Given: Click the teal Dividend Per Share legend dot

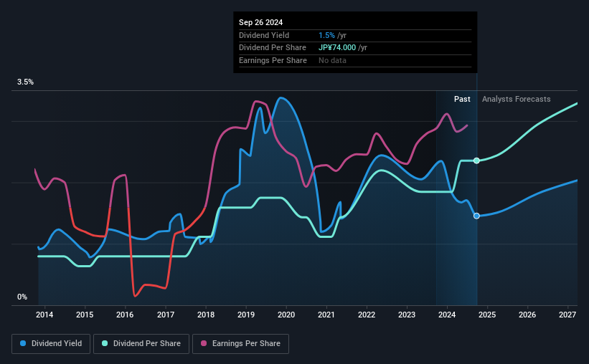Looking at the screenshot, I should [x=105, y=343].
